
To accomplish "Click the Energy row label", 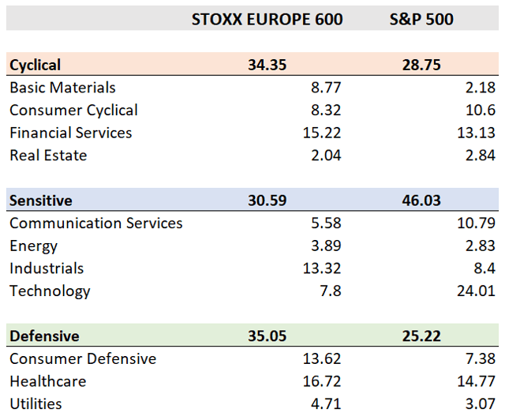I will 34,246.
